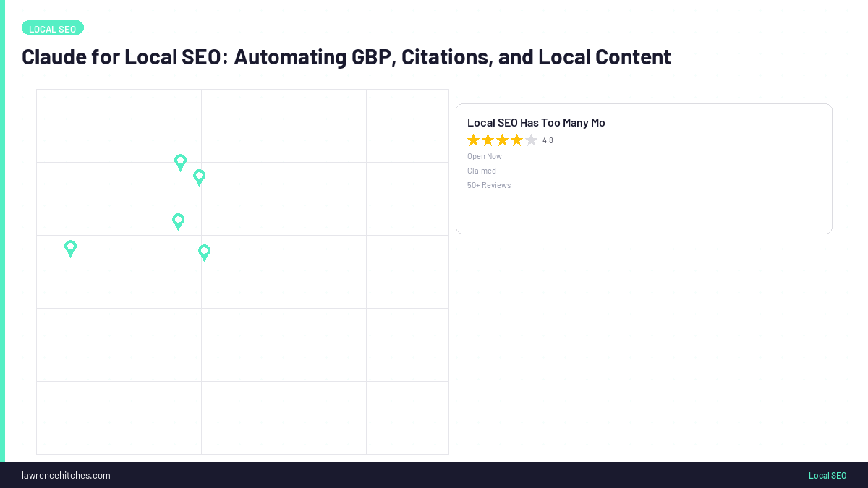Click the map pin right of the topmost pin
Screen dimensions: 868x488
(199, 178)
